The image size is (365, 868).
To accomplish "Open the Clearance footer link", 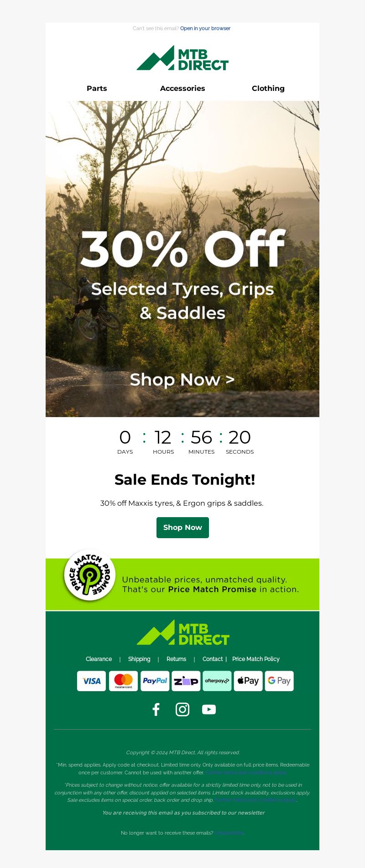I will pyautogui.click(x=99, y=659).
